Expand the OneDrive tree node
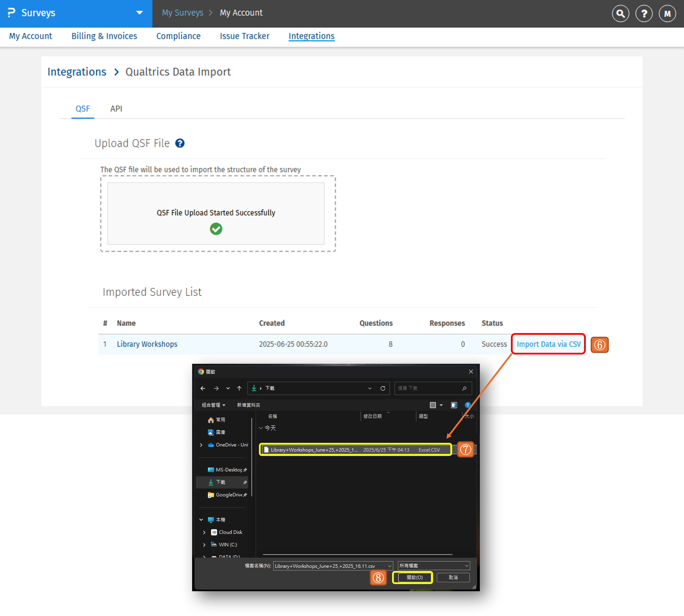684x616 pixels. pos(201,445)
